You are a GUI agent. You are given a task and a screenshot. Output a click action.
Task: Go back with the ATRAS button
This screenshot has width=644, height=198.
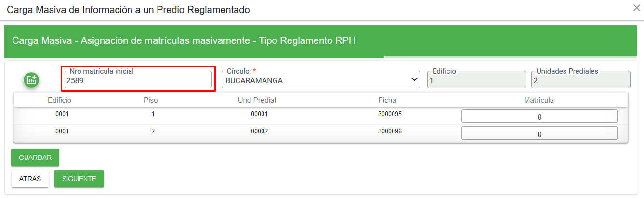[x=30, y=179]
